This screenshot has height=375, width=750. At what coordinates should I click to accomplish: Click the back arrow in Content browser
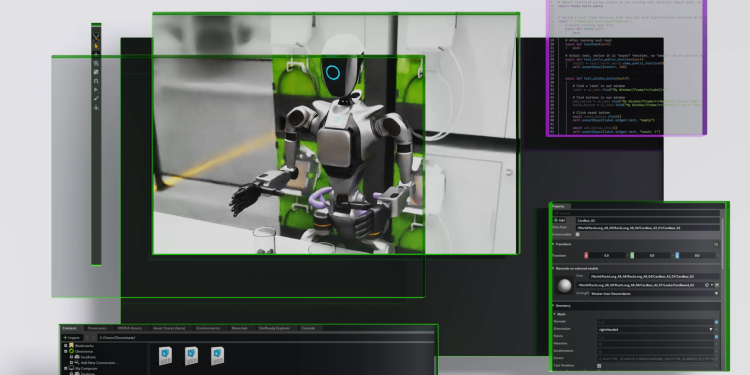87,338
